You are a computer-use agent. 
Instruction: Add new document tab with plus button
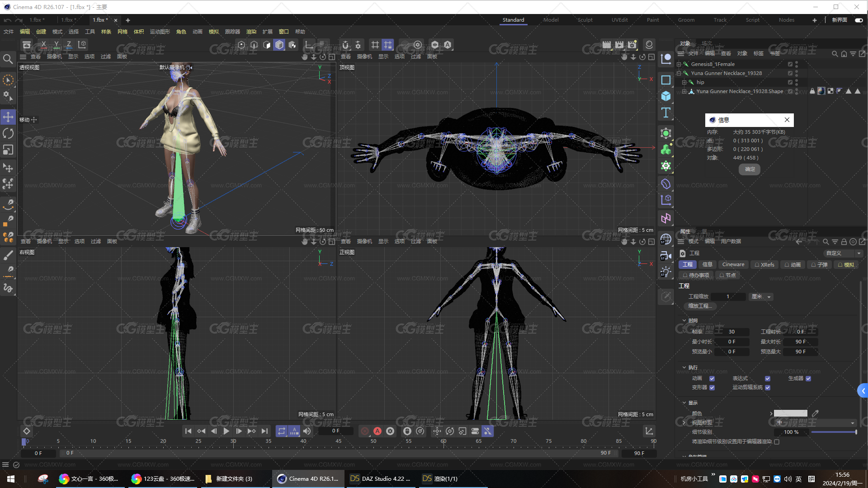(127, 20)
